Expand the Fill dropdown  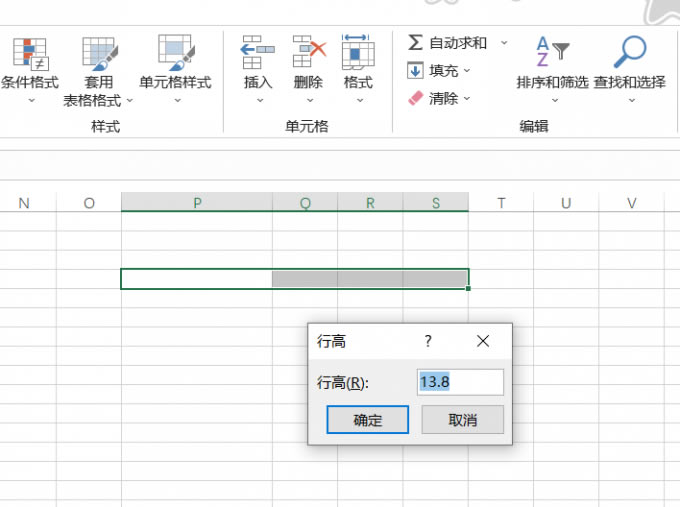click(467, 71)
